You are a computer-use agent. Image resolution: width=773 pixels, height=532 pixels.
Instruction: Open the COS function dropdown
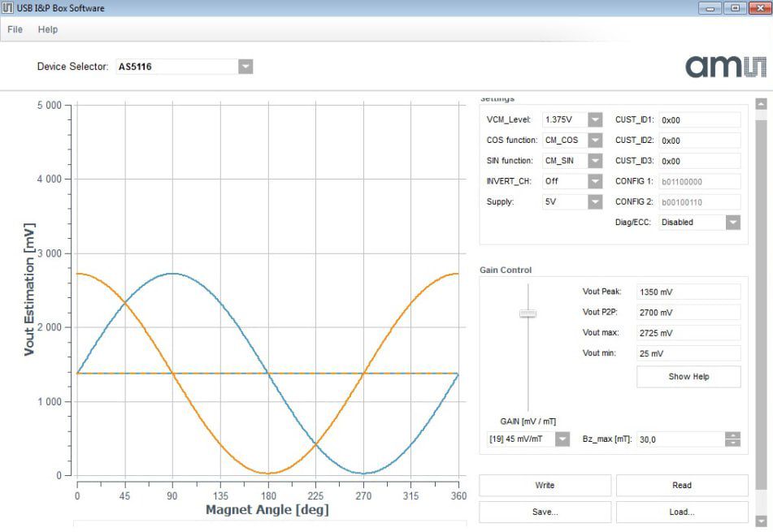pyautogui.click(x=595, y=140)
